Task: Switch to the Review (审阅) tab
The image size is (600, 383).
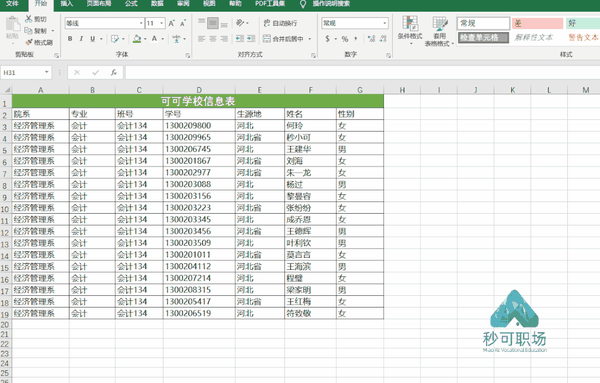Action: tap(183, 4)
